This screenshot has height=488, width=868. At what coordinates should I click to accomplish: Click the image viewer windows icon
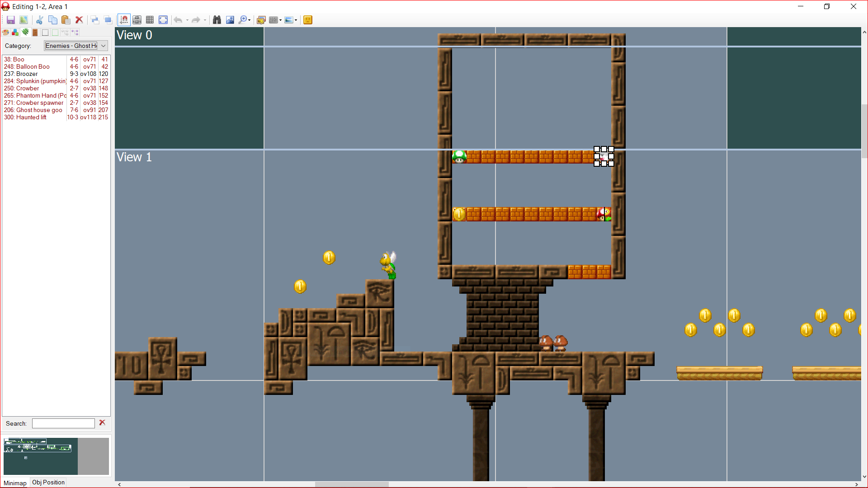[x=261, y=20]
